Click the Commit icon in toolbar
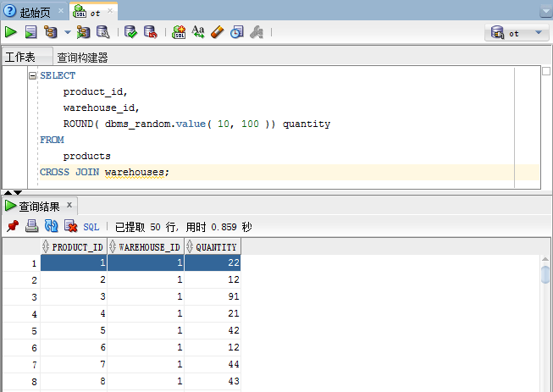This screenshot has height=392, width=553. [130, 32]
